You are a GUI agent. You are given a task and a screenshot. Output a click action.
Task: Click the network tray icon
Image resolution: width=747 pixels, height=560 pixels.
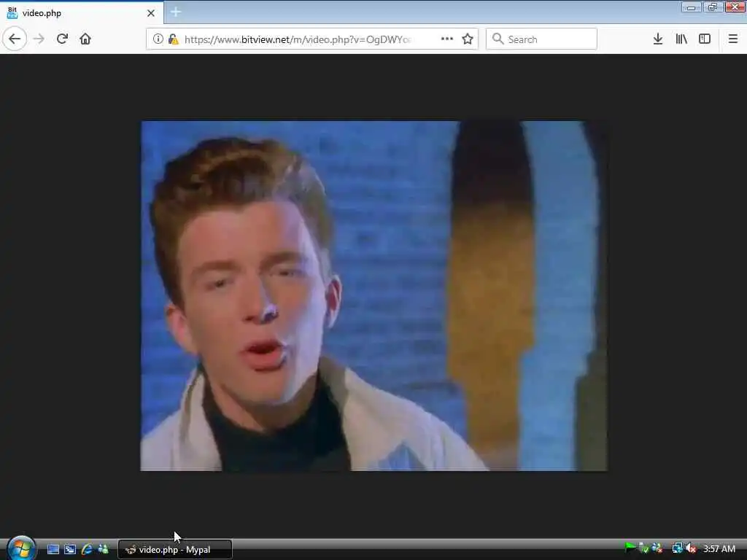click(677, 548)
